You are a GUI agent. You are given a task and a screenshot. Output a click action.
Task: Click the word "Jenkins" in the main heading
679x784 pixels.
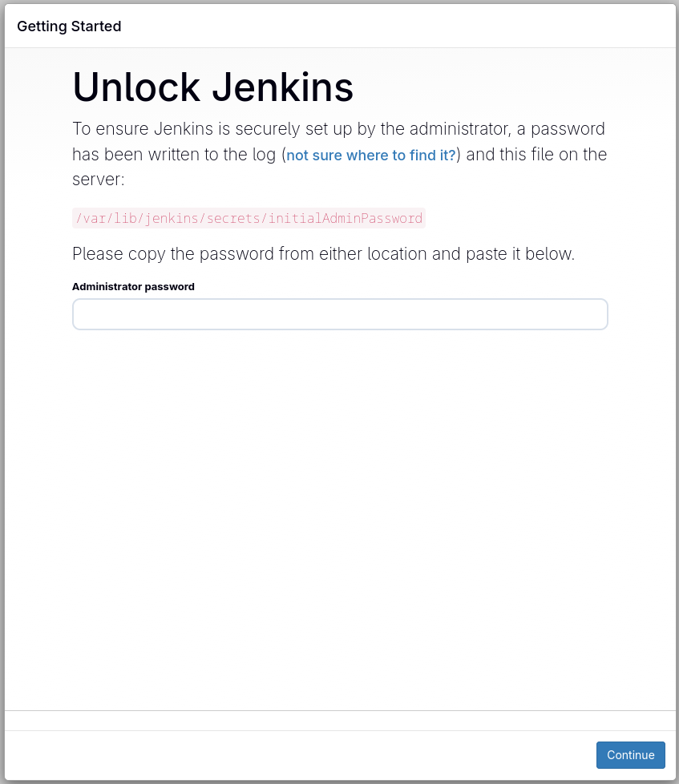(283, 87)
